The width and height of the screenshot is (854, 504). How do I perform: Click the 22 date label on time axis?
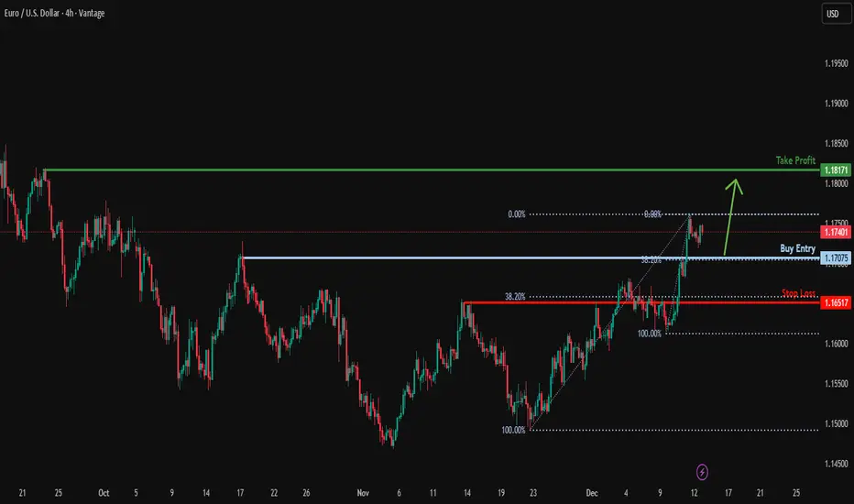click(274, 493)
